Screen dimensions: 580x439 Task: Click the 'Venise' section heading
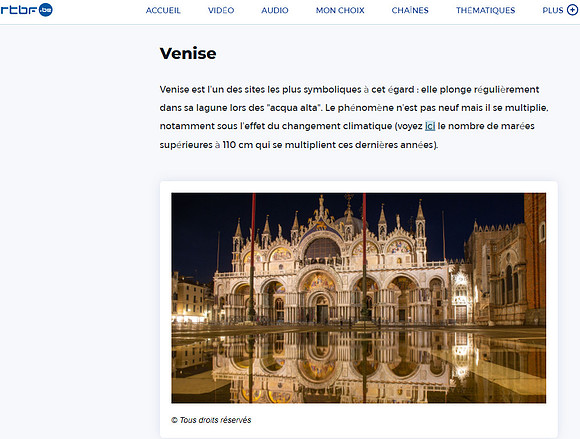click(188, 53)
